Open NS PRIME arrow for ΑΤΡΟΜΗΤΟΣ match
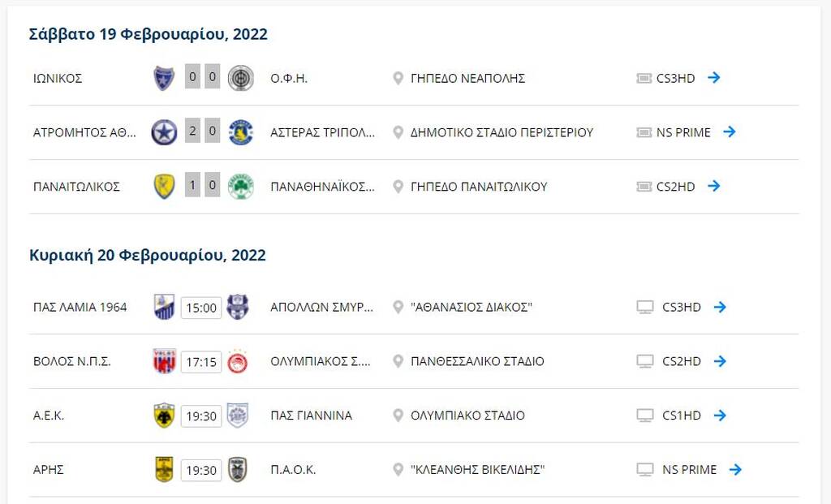 (730, 132)
